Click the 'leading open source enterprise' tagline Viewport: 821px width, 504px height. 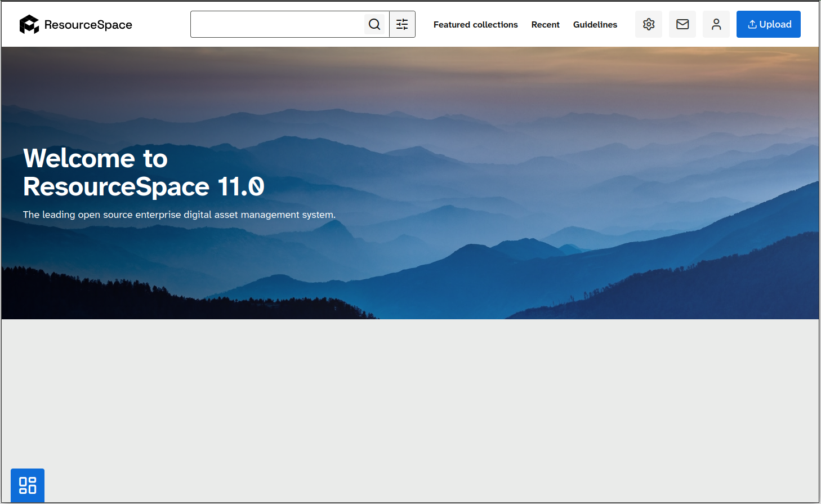(x=179, y=215)
